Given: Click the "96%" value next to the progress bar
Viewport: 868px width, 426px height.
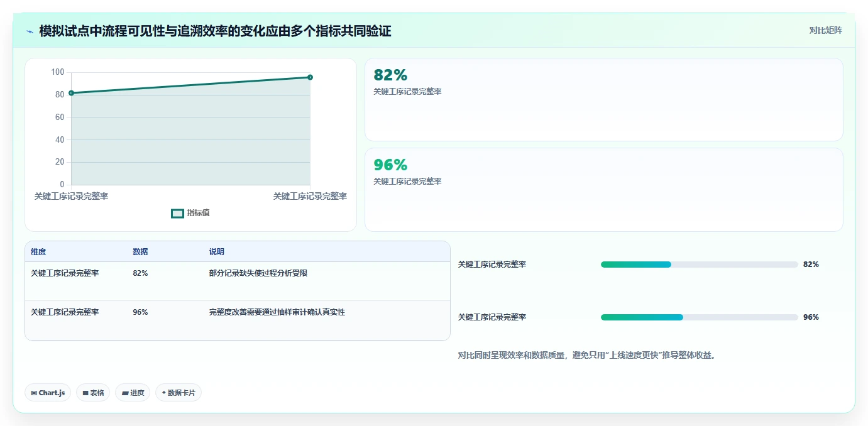Looking at the screenshot, I should click(x=811, y=317).
